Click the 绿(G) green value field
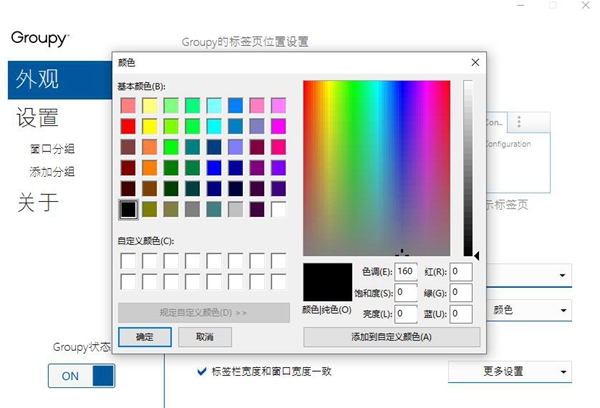This screenshot has height=408, width=600. tap(461, 292)
